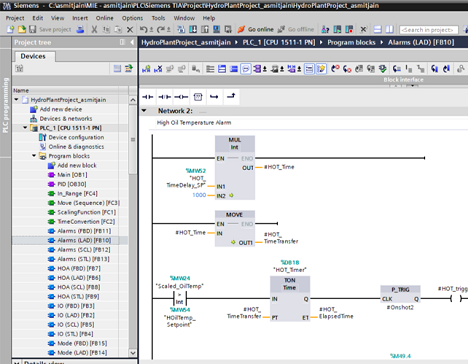The width and height of the screenshot is (468, 364).
Task: Select TimeConvertion [FC2] block
Action: coord(86,221)
